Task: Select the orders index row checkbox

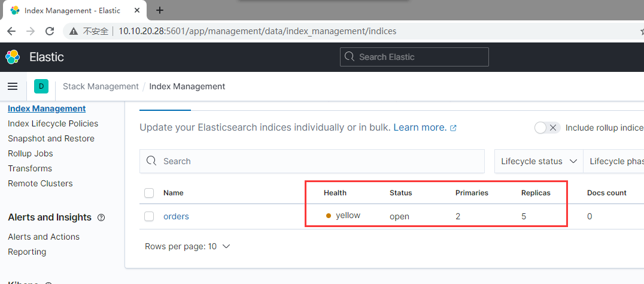Action: click(149, 216)
